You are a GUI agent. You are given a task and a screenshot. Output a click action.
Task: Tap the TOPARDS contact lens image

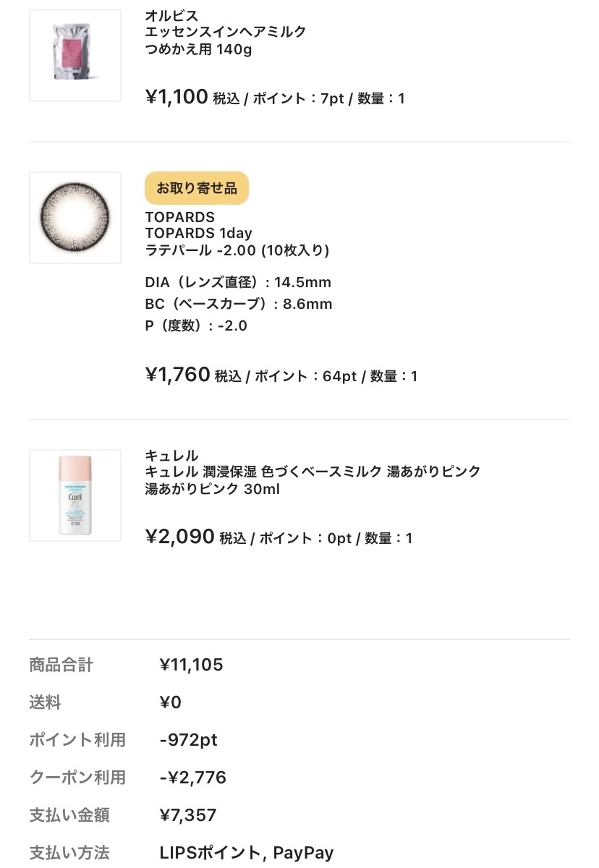pos(75,217)
